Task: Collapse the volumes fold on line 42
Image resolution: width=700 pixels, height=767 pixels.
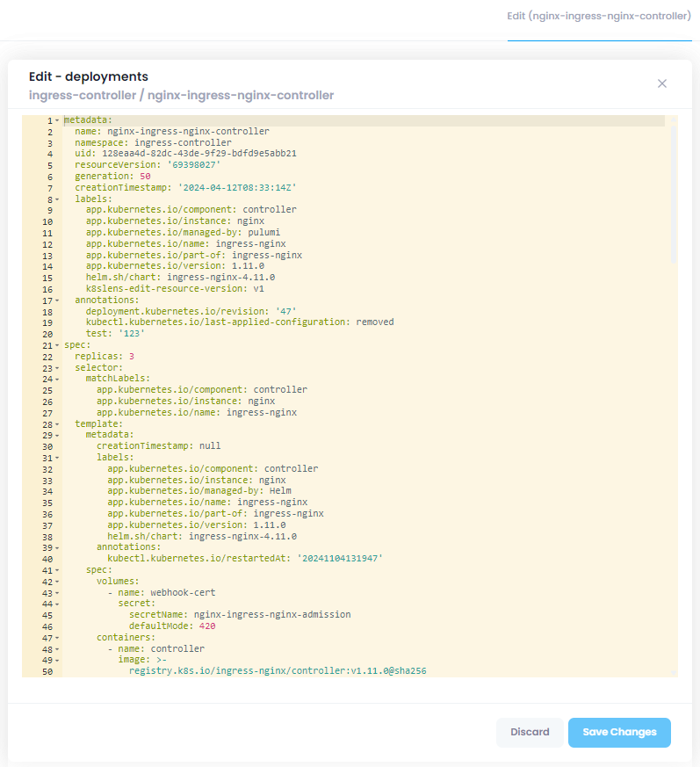Action: click(57, 582)
